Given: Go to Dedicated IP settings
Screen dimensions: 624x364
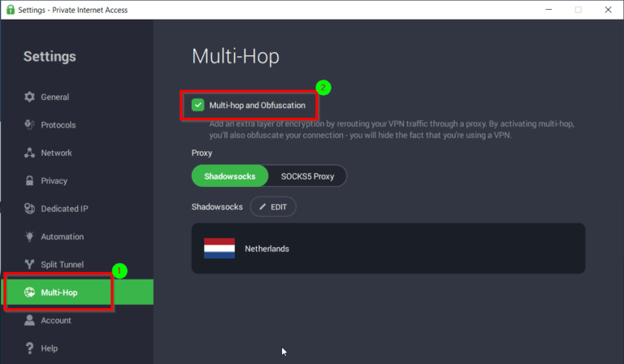Looking at the screenshot, I should click(64, 209).
